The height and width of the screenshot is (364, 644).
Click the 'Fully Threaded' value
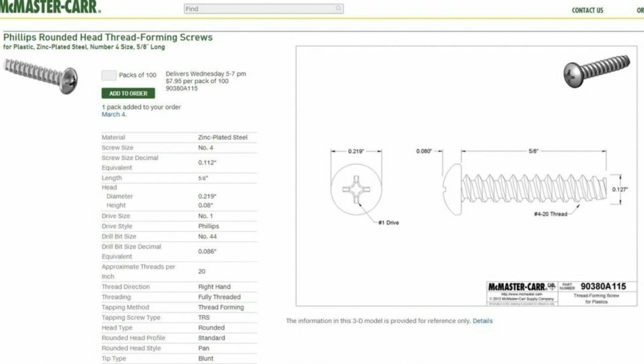219,297
